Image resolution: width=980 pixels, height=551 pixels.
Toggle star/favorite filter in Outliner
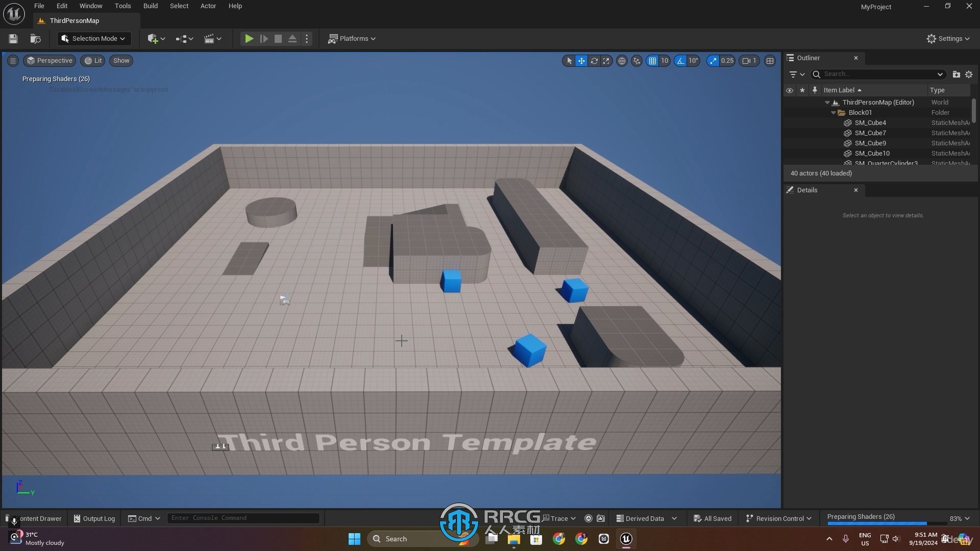click(x=801, y=90)
